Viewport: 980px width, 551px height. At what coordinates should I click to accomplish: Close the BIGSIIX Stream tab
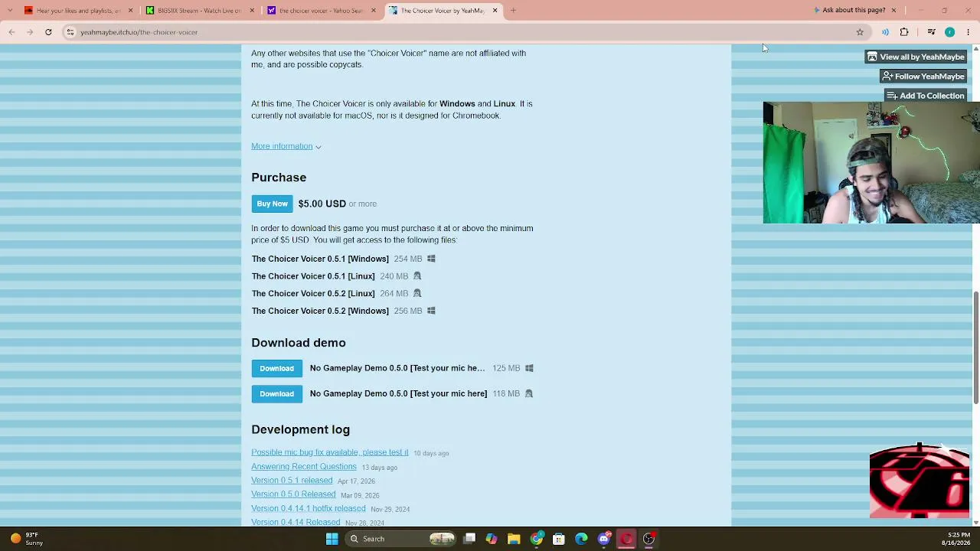pos(251,11)
